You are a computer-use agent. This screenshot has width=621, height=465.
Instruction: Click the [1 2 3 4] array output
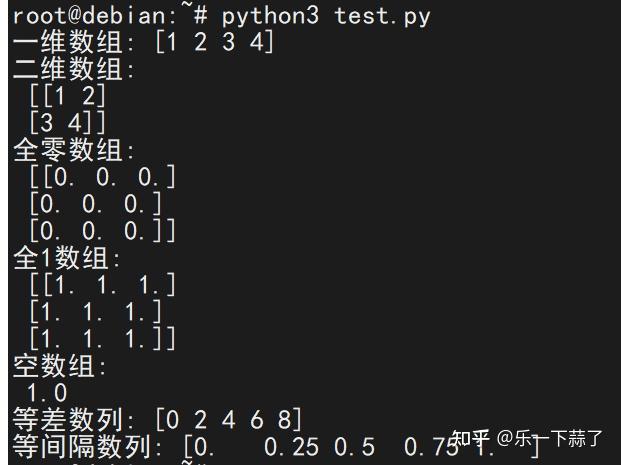pyautogui.click(x=214, y=42)
